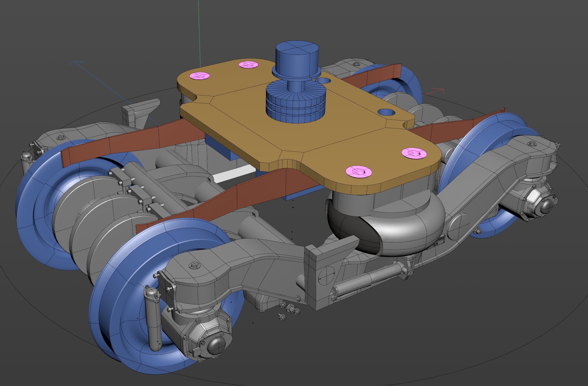Select the blue ribbed disc under pin

pyautogui.click(x=296, y=102)
